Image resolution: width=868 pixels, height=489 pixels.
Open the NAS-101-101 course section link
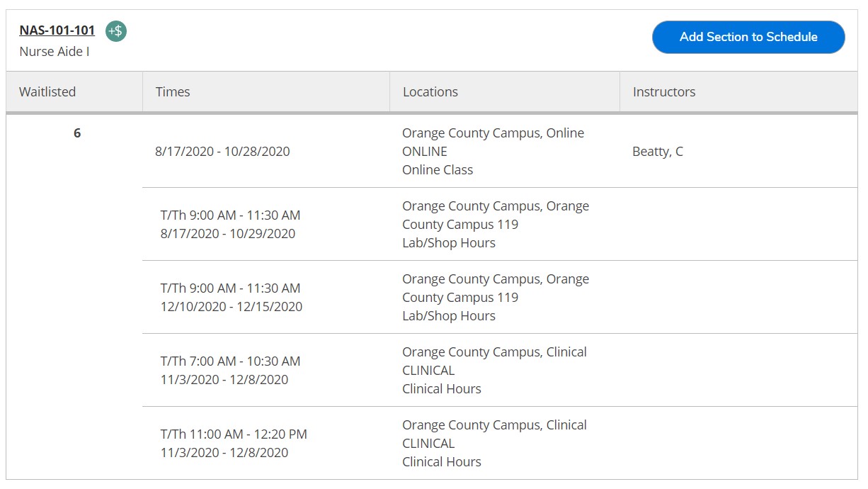point(57,30)
